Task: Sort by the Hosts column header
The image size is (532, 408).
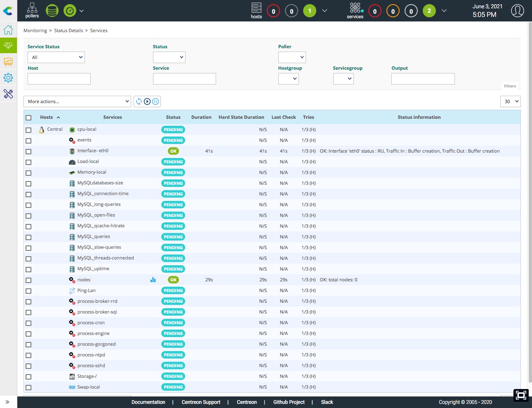Action: pos(47,117)
